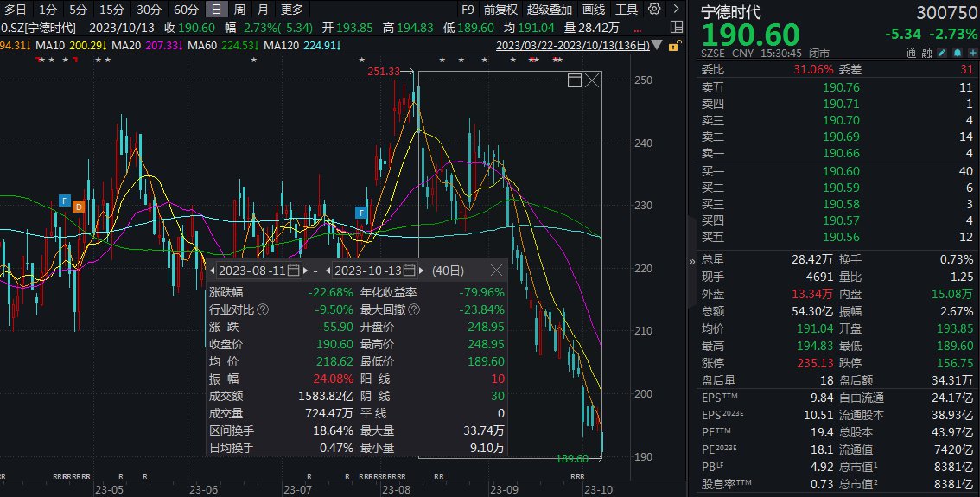
Task: Open the 更多 periods dropdown
Action: point(292,10)
